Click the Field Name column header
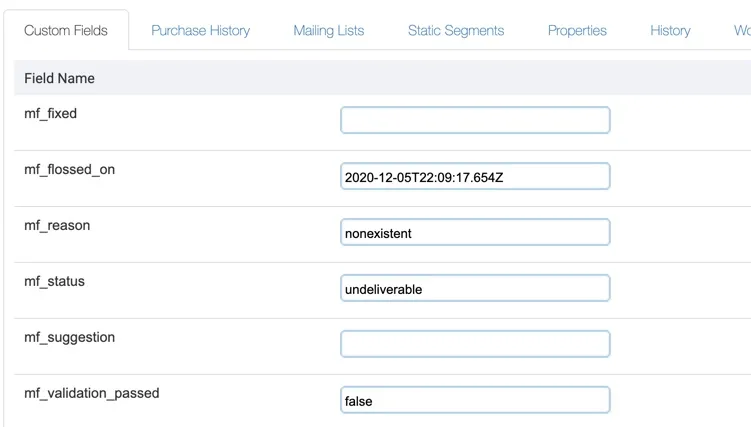The width and height of the screenshot is (751, 427). [x=59, y=78]
